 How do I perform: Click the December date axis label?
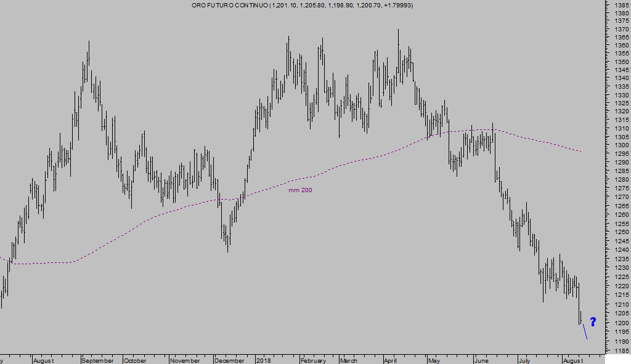coord(230,360)
